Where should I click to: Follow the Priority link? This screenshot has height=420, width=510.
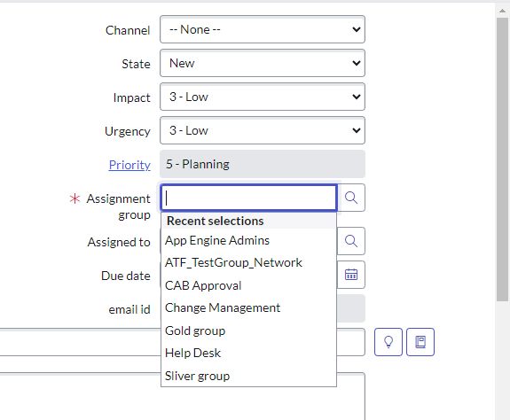coord(129,165)
